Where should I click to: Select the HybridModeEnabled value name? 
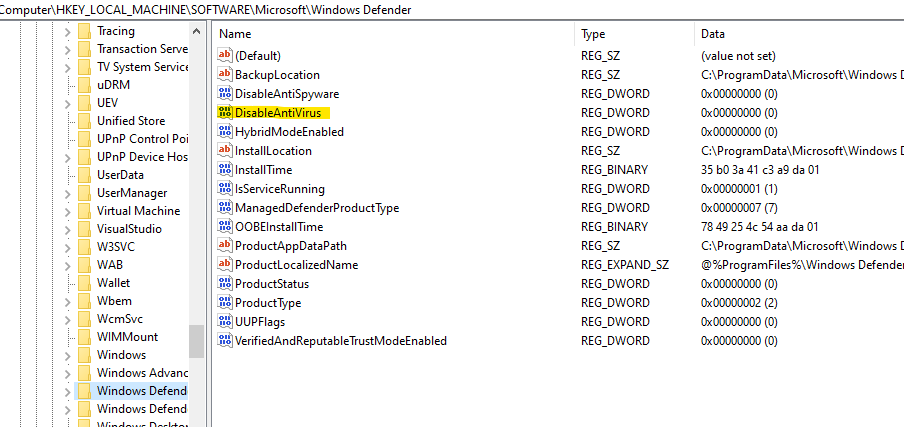[289, 131]
